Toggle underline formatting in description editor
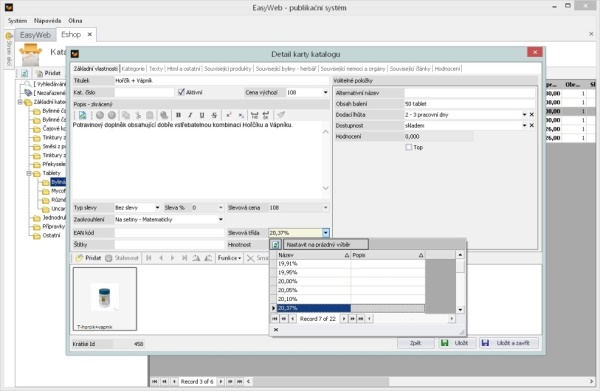Screen dimensions: 600x391 202,115
